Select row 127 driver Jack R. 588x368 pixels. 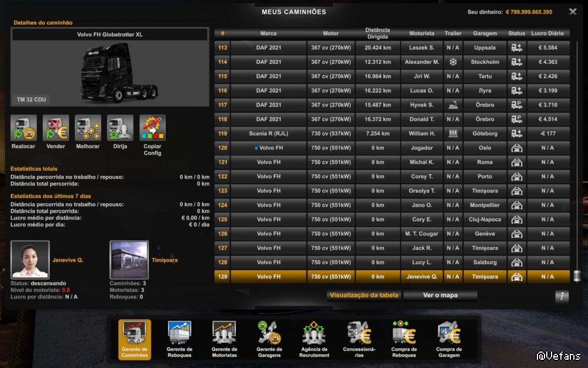(x=422, y=248)
